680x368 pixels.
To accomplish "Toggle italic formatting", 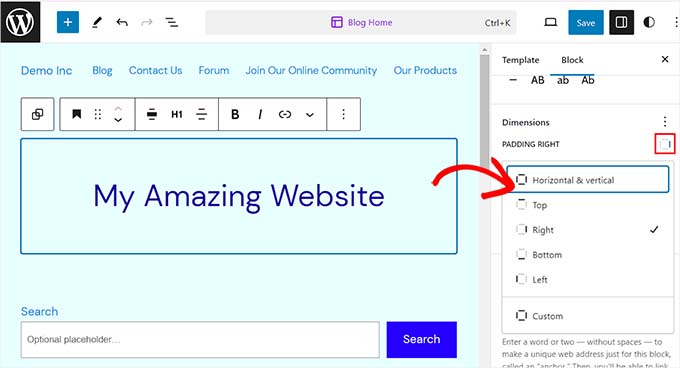I will [x=260, y=114].
